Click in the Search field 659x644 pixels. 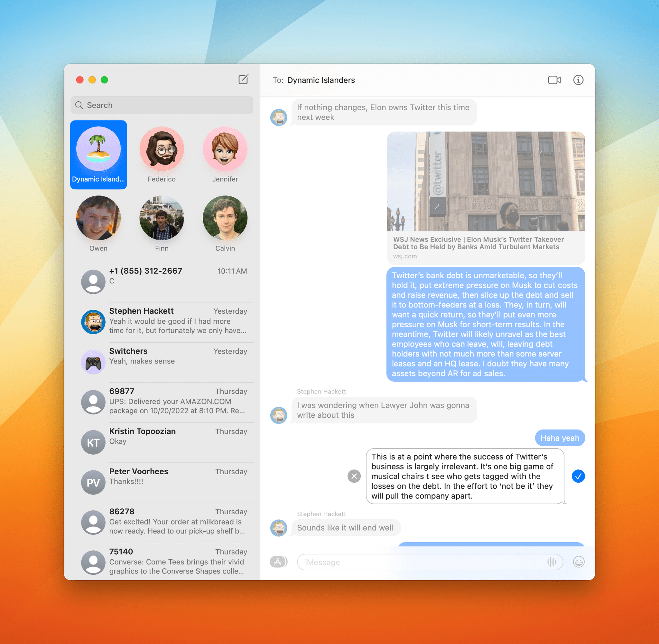(x=162, y=105)
